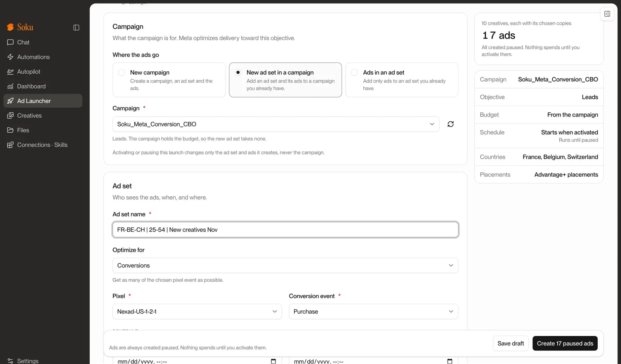Click the Ad set name input field
This screenshot has height=364, width=621.
(x=285, y=230)
